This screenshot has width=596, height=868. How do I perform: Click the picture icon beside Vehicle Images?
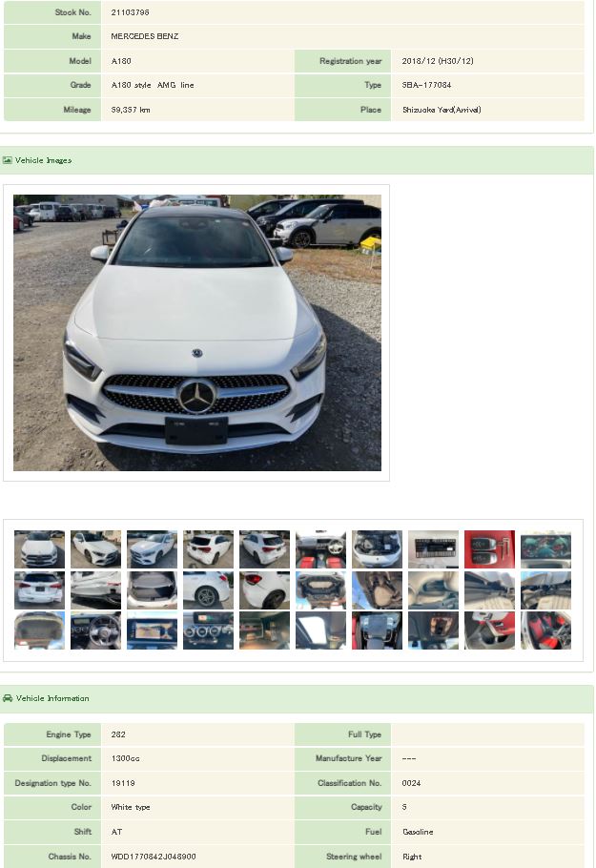[8, 160]
